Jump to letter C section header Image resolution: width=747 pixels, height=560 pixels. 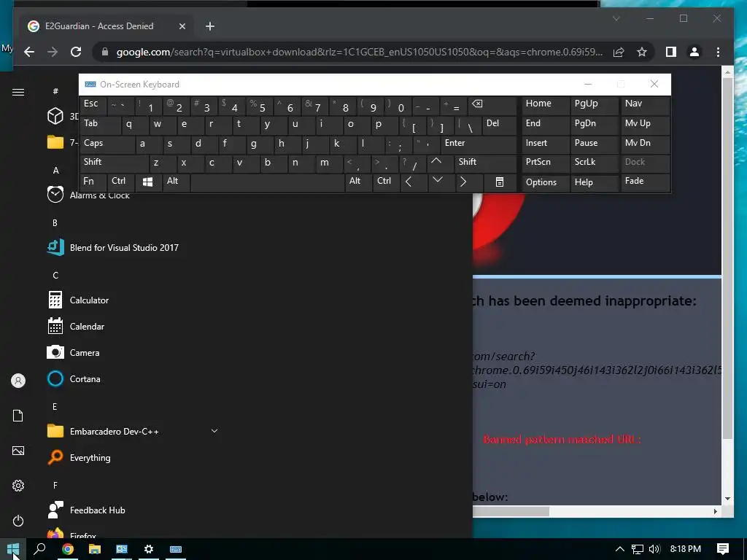click(x=55, y=275)
